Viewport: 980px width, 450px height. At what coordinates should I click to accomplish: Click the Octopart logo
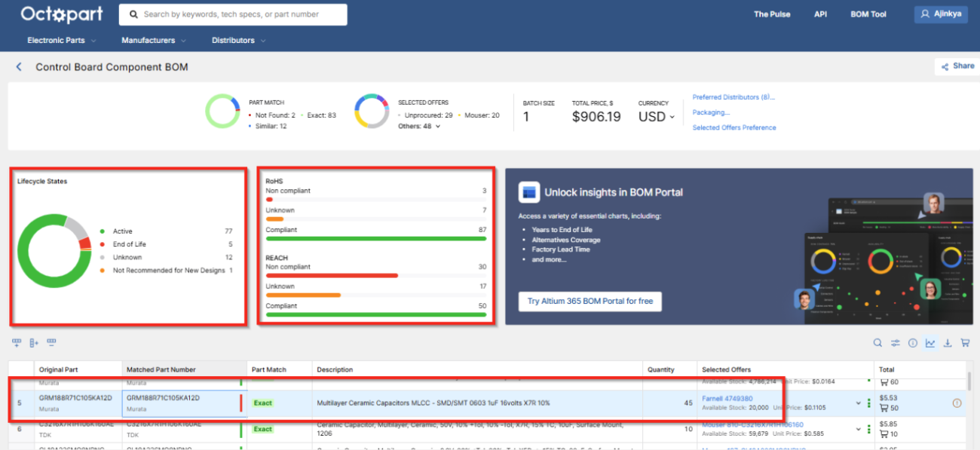coord(61,14)
